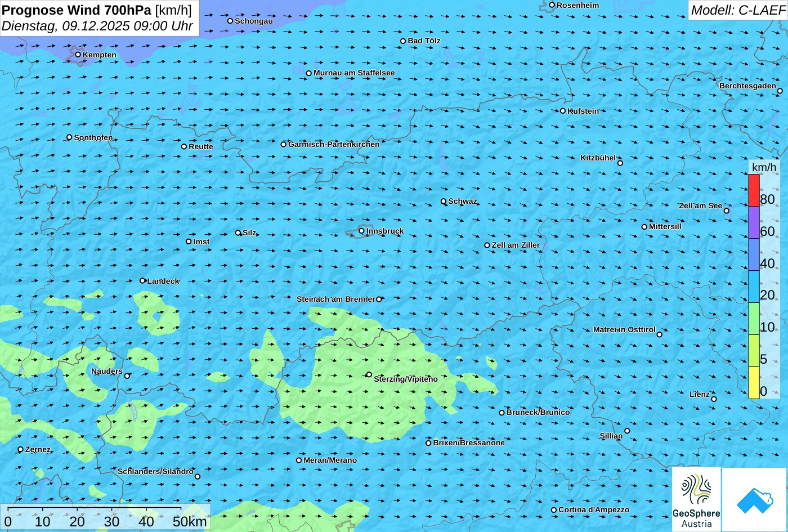Click the Zernez location dot
The width and height of the screenshot is (788, 532).
click(21, 449)
